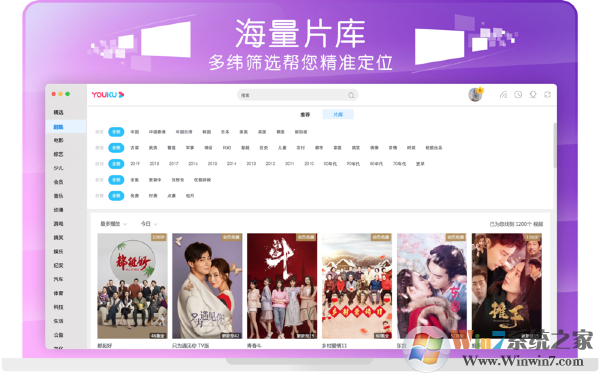Expand the 最多播放 sort dropdown
Screen dimensions: 600x375
coord(113,224)
